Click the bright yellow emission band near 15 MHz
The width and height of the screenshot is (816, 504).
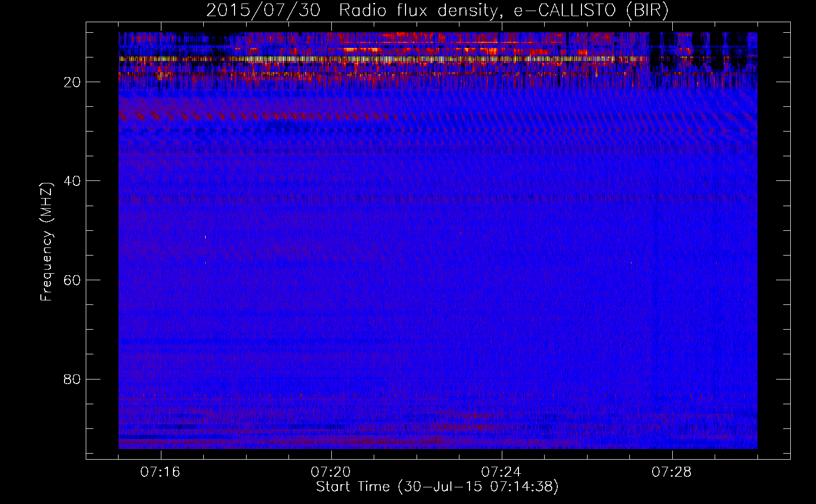[383, 59]
